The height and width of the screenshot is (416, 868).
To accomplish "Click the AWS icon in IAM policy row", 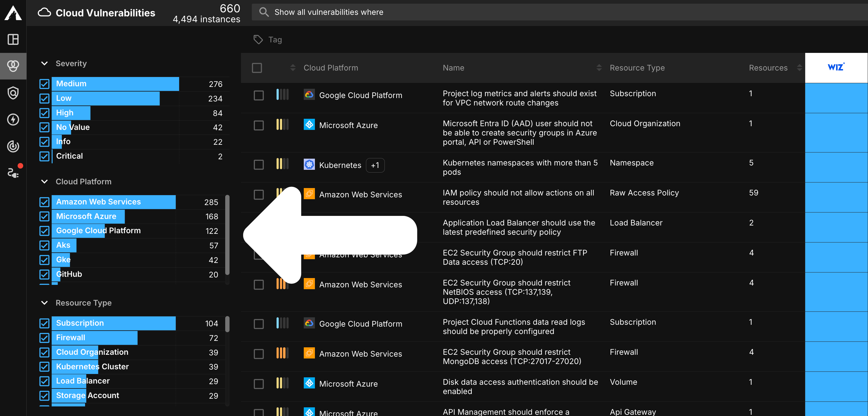I will (x=309, y=194).
